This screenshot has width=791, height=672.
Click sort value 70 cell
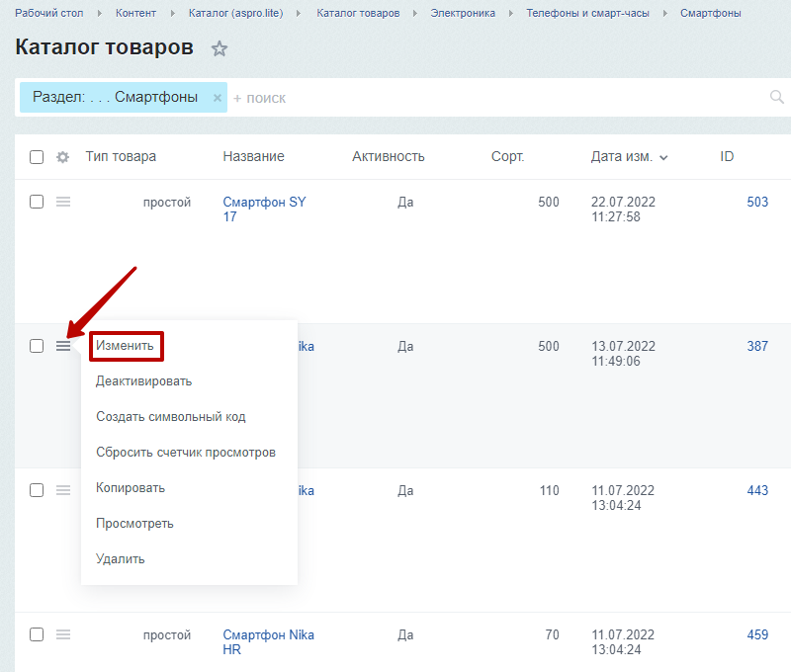coord(553,634)
